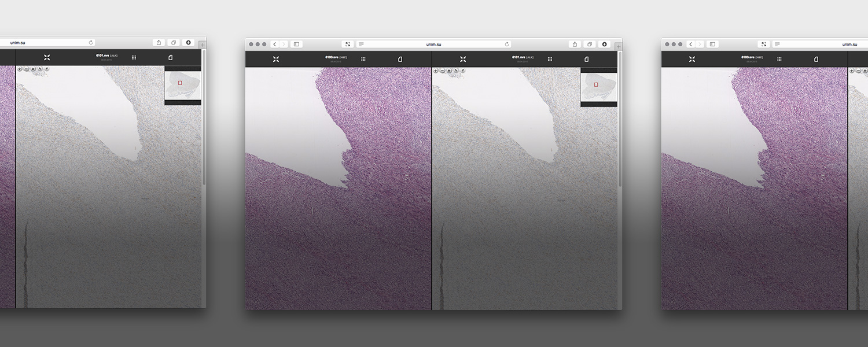Open Downloads in the left window
The image size is (868, 347).
point(189,42)
